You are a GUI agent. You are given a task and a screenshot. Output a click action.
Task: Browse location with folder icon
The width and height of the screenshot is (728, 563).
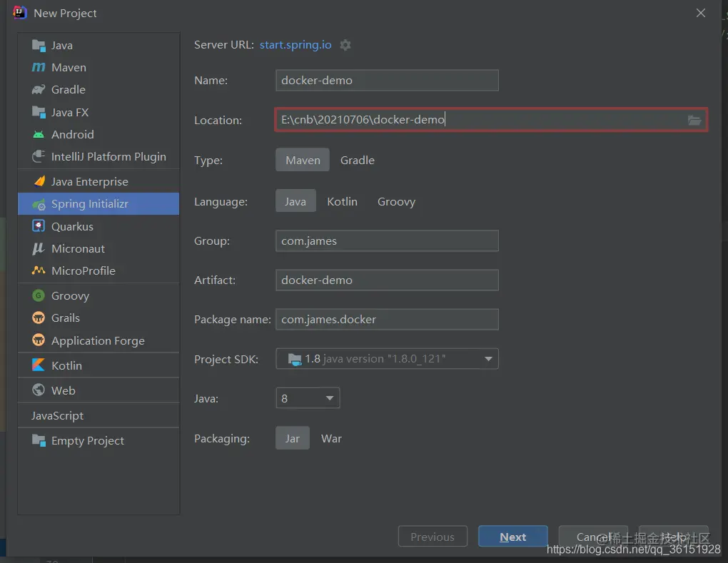pos(694,120)
